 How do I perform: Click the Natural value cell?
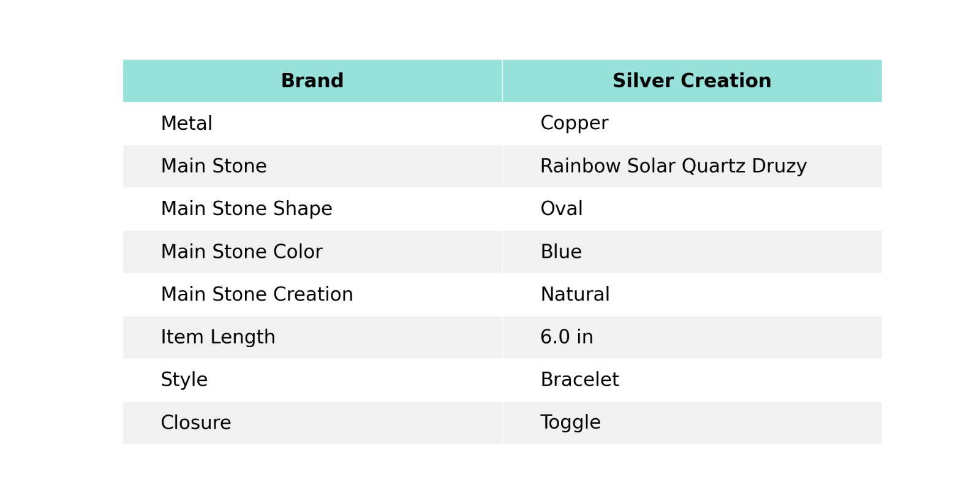pos(692,295)
